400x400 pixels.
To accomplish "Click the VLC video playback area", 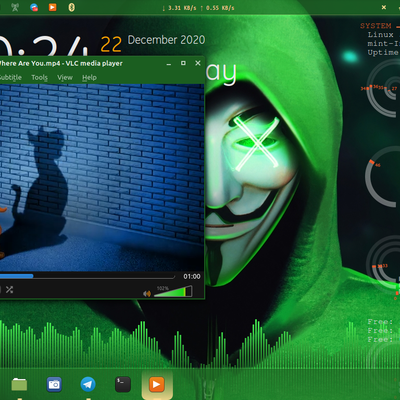I will click(102, 177).
